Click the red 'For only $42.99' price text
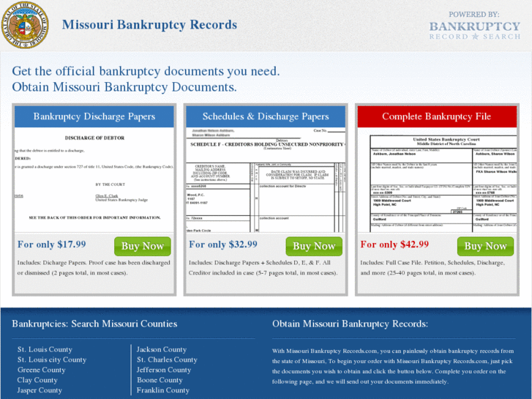This screenshot has height=399, width=532. coord(394,245)
